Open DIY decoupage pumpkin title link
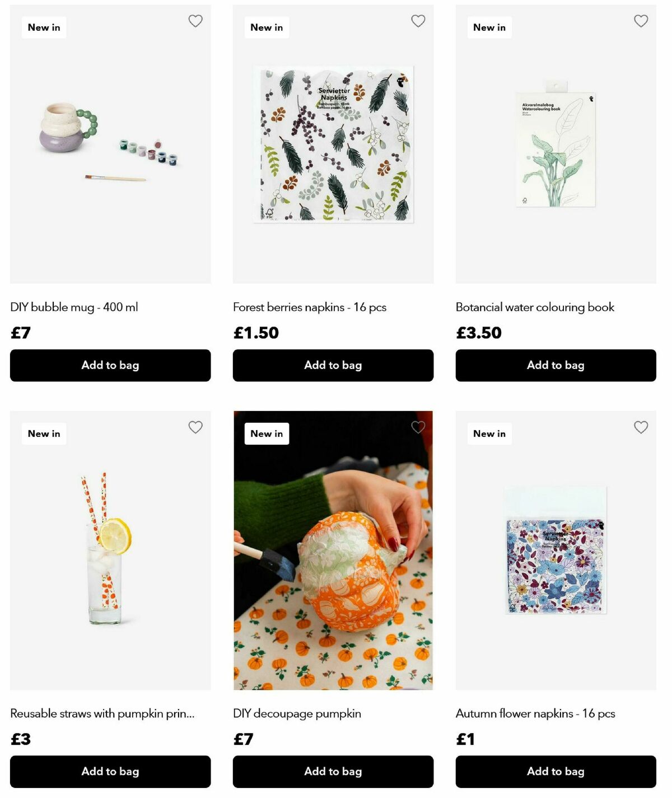672x798 pixels. tap(297, 713)
